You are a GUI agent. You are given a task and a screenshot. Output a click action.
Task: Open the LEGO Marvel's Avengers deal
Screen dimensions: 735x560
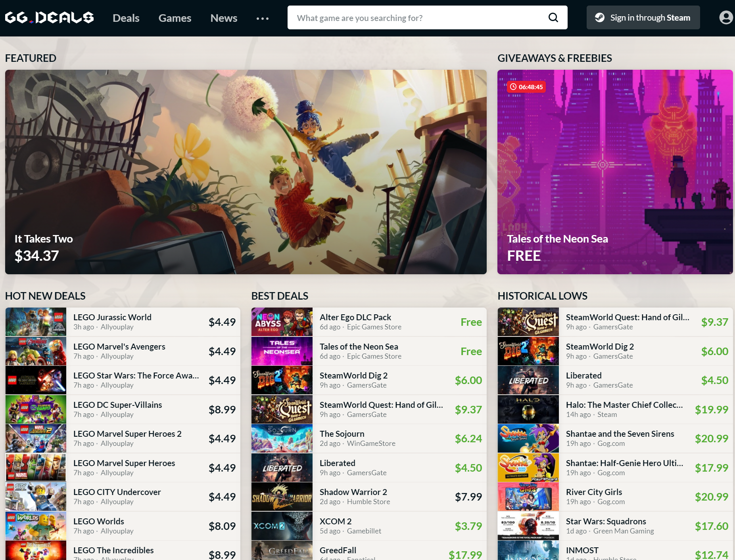pos(123,351)
